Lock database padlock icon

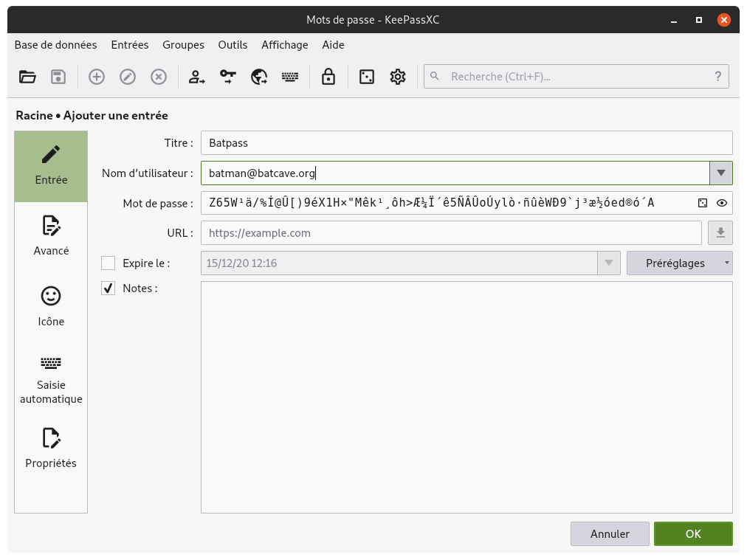[x=328, y=77]
